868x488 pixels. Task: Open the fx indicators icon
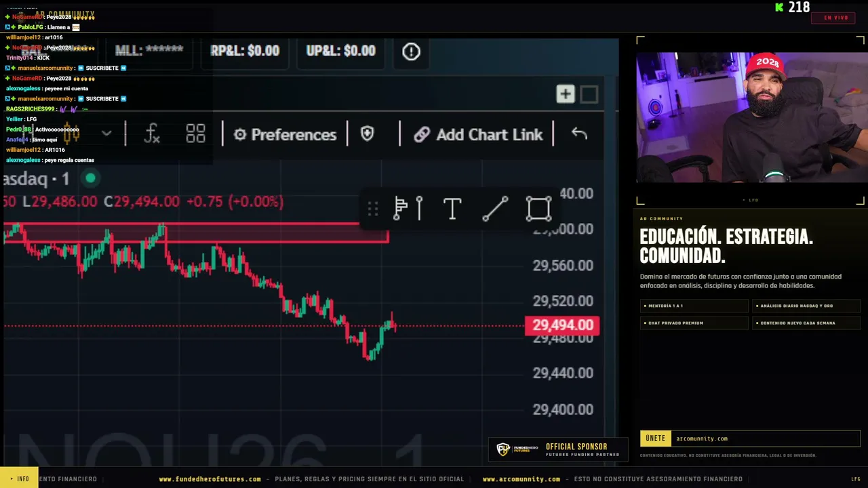pos(153,134)
